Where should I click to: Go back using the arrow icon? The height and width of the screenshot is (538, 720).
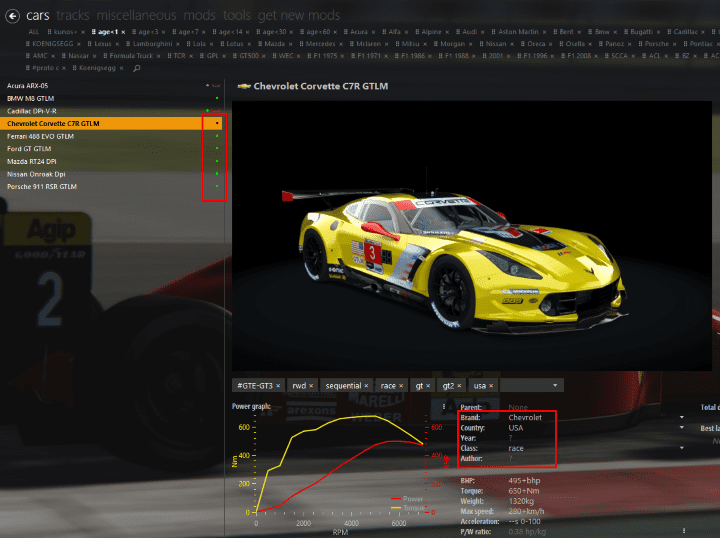13,15
